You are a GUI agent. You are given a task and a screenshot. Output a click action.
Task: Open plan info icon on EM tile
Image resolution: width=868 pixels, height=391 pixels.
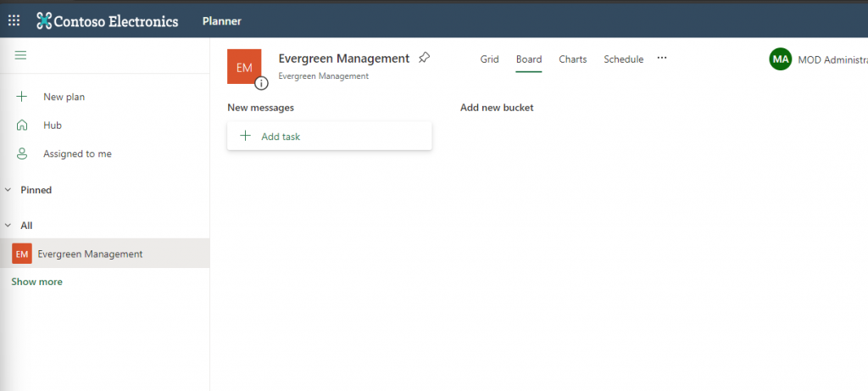pos(262,83)
